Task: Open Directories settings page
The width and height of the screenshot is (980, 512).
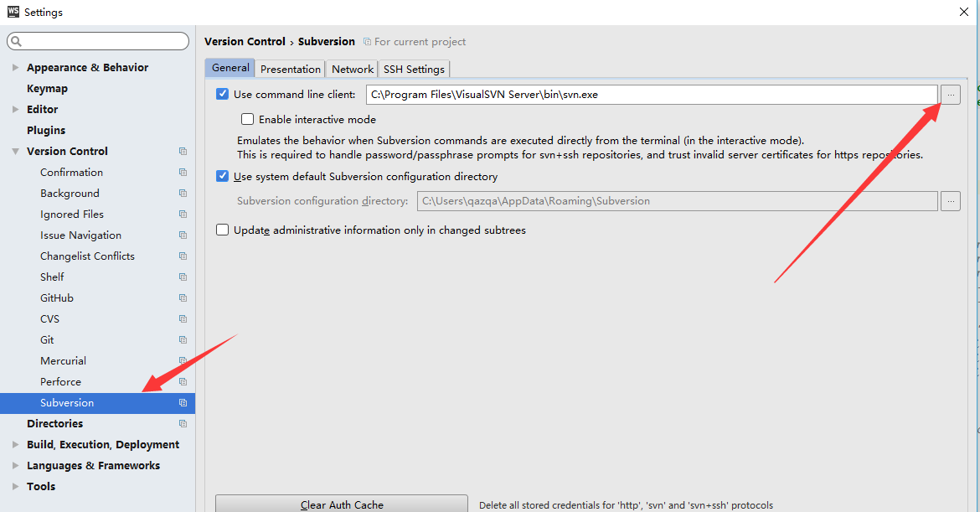Action: pos(54,423)
